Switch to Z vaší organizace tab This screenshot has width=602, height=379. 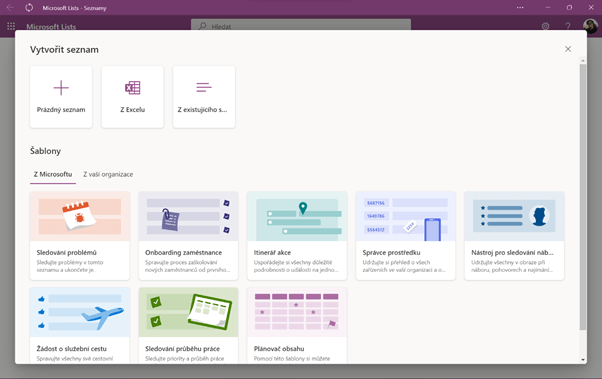(x=108, y=174)
